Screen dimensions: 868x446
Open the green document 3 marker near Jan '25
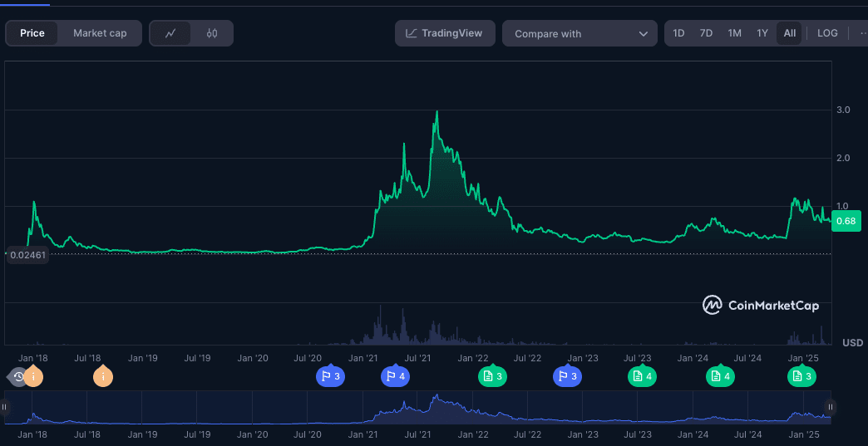[802, 376]
